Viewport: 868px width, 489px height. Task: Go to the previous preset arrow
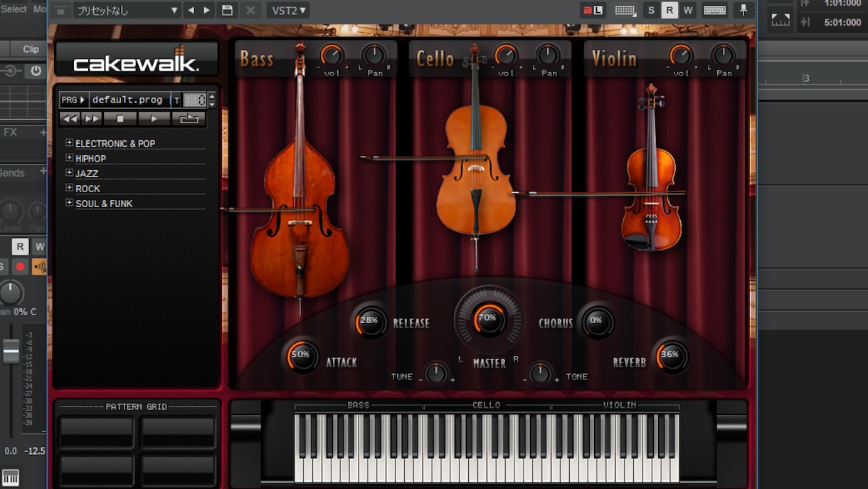point(191,10)
